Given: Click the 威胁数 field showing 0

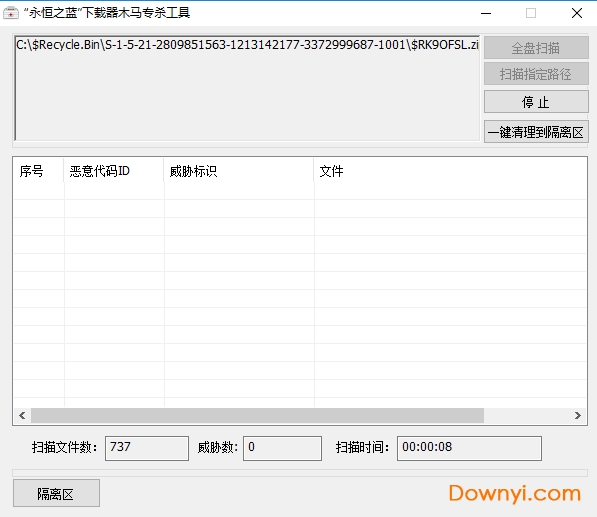Looking at the screenshot, I should (x=282, y=448).
